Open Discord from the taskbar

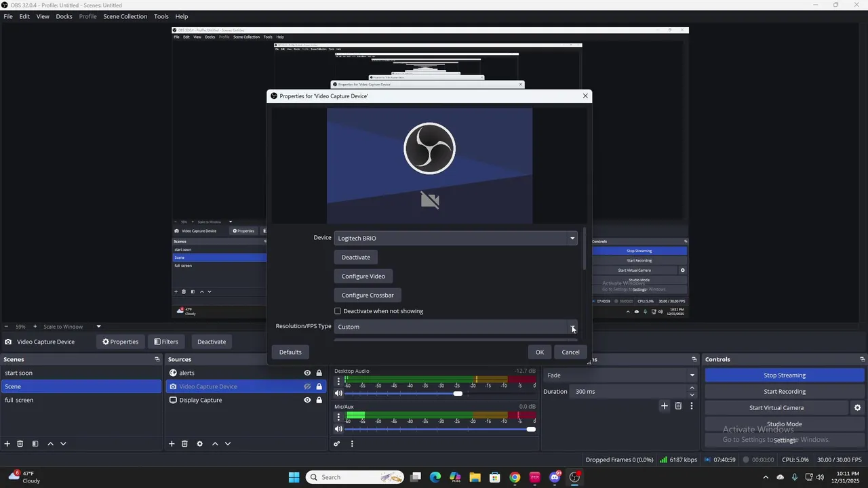[555, 477]
